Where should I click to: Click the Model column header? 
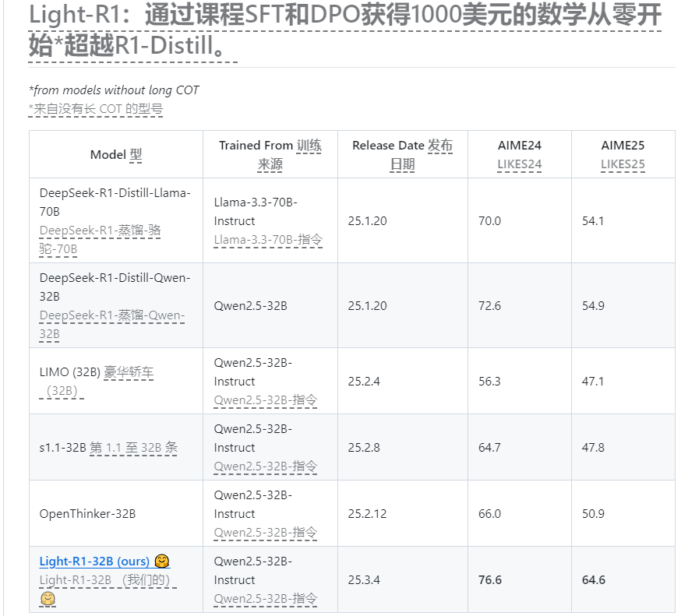pos(116,154)
